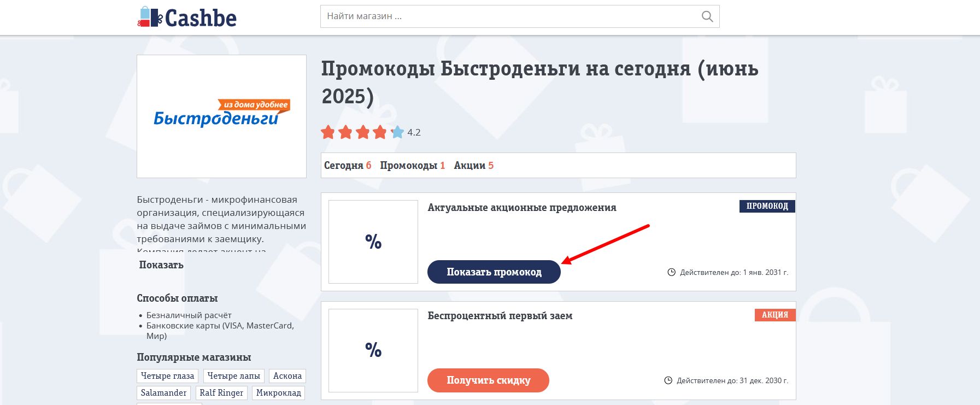Viewport: 980px width, 405px height.
Task: Select the Промокоды 1 tab
Action: click(413, 165)
